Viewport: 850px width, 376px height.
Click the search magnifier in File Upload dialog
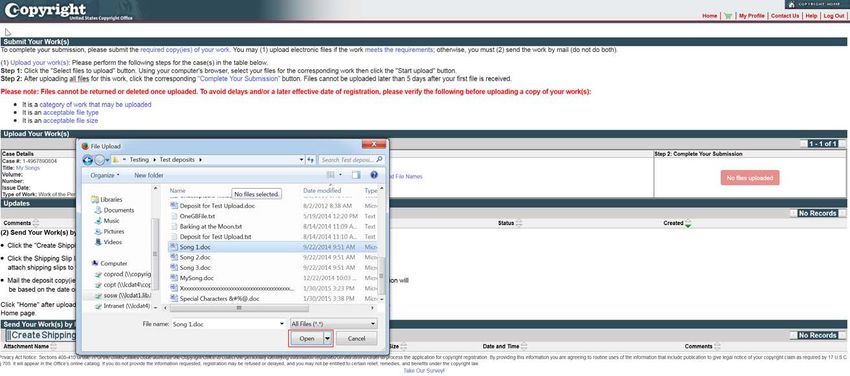[379, 160]
